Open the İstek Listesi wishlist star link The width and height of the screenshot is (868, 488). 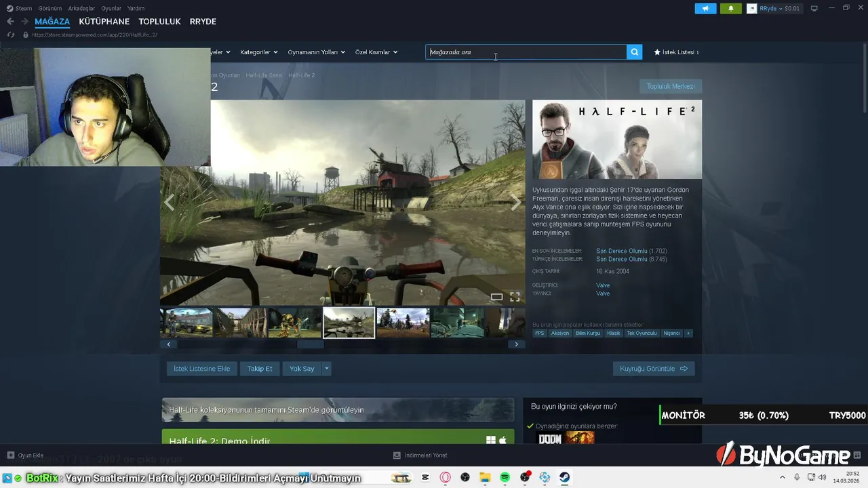676,52
